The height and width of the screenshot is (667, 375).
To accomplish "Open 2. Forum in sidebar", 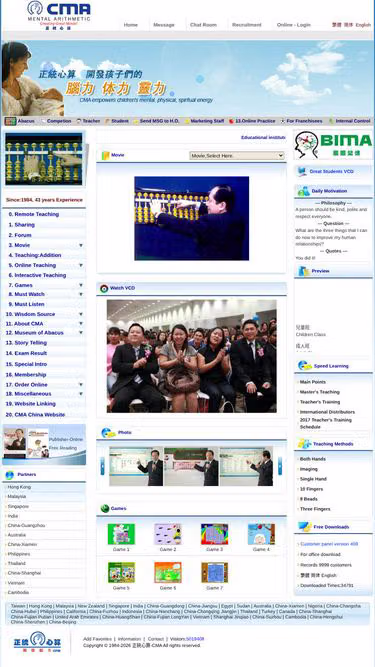I will click(x=20, y=235).
